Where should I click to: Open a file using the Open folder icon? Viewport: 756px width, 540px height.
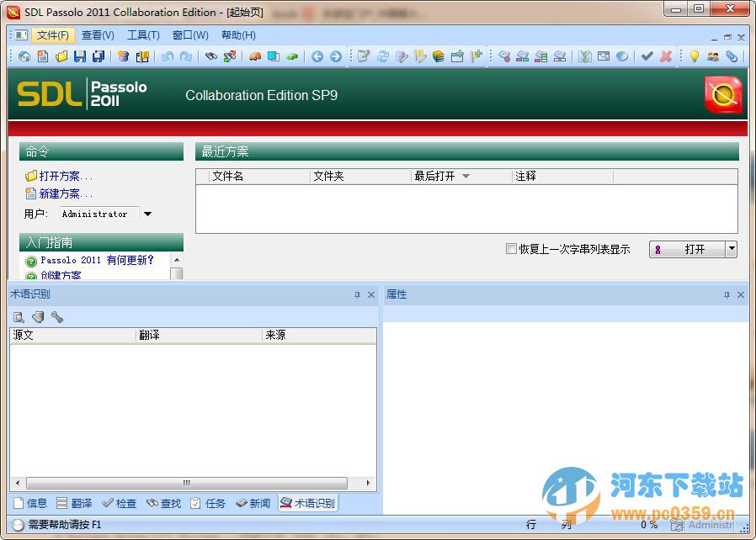tap(62, 57)
